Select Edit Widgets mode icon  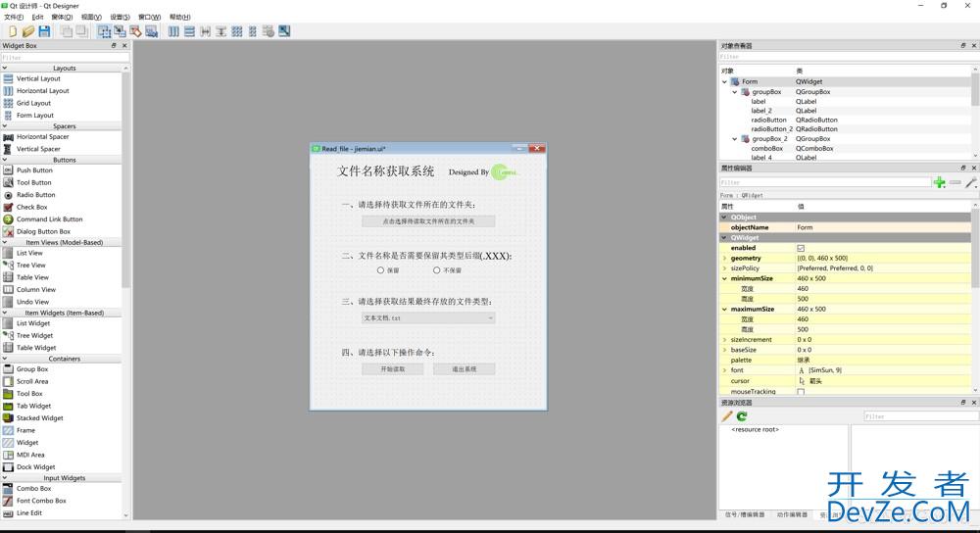click(x=105, y=31)
